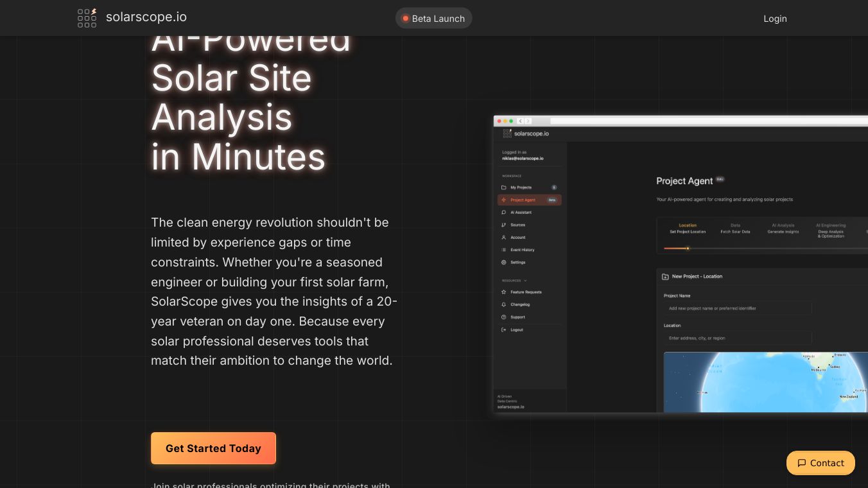The height and width of the screenshot is (488, 868).
Task: Click the Beta Launch badge
Action: pos(433,19)
